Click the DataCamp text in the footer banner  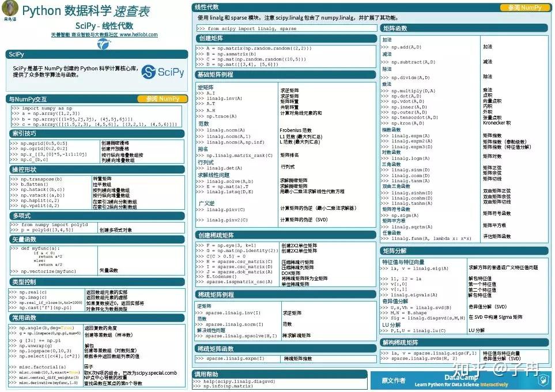pos(461,378)
